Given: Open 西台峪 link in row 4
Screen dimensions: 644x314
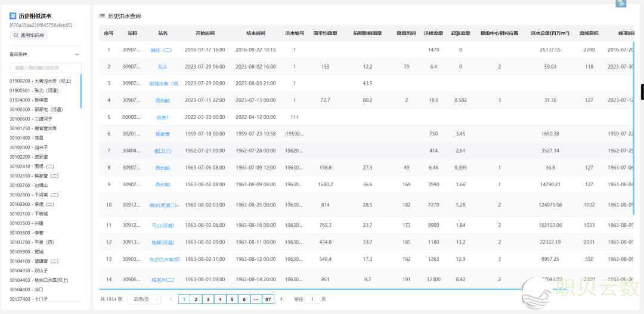Looking at the screenshot, I should (163, 100).
